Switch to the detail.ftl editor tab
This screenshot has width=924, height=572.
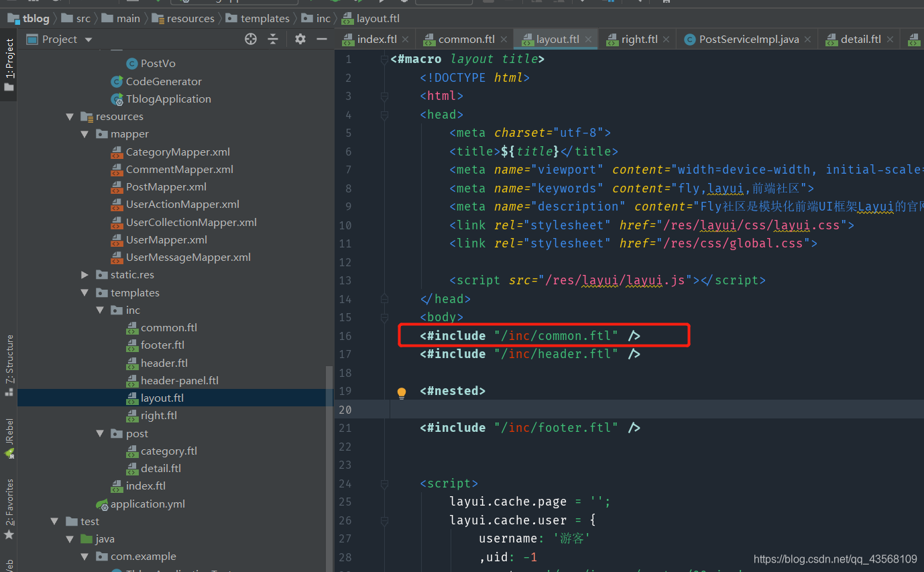click(x=861, y=40)
